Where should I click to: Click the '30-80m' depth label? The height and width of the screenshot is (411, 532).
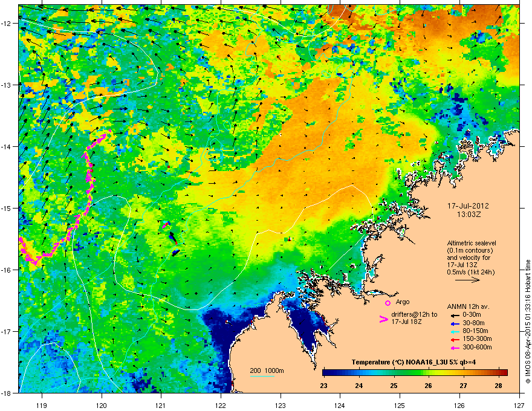[473, 323]
